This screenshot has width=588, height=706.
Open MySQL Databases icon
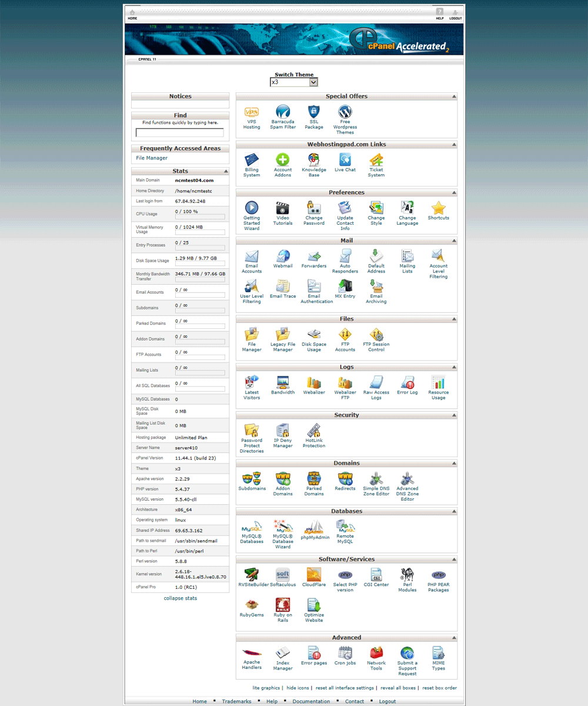point(252,527)
